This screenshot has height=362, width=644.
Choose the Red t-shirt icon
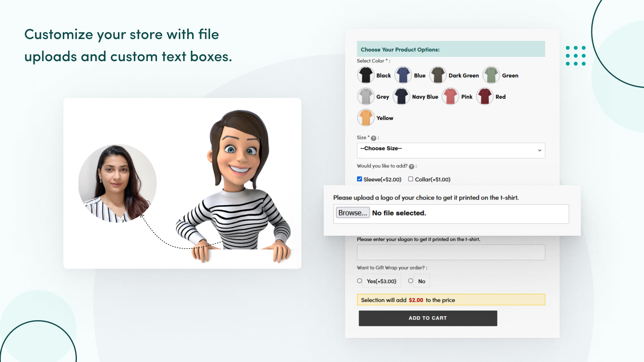coord(485,97)
